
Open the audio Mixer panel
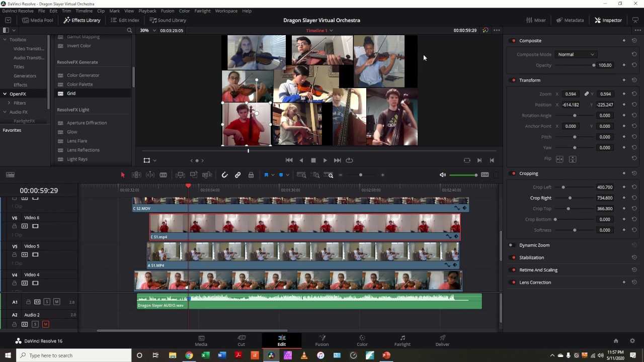pos(536,20)
